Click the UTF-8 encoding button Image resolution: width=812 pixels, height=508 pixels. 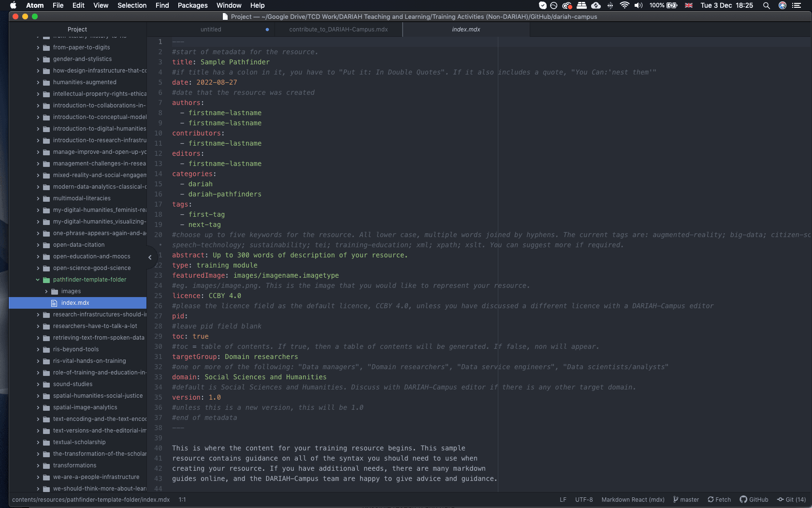coord(583,499)
